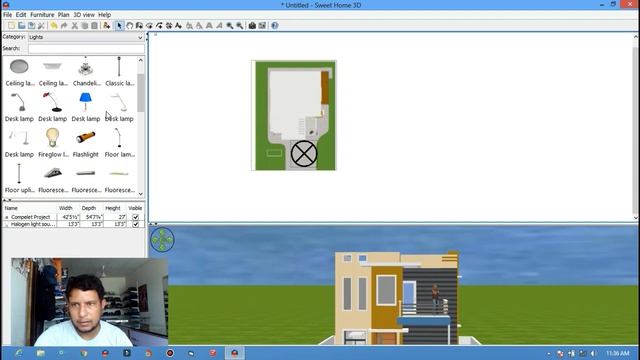640x360 pixels.
Task: Toggle visibility of Halogen light source
Action: (136, 224)
